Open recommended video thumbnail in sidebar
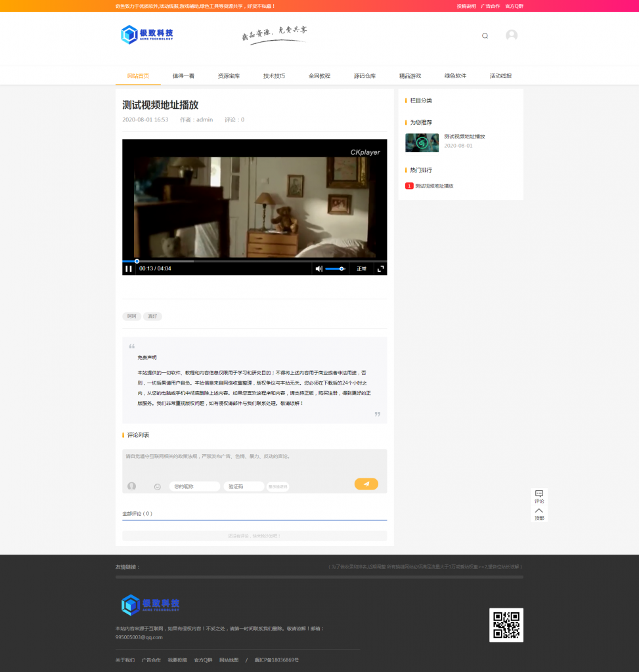Image resolution: width=639 pixels, height=672 pixels. (x=422, y=142)
